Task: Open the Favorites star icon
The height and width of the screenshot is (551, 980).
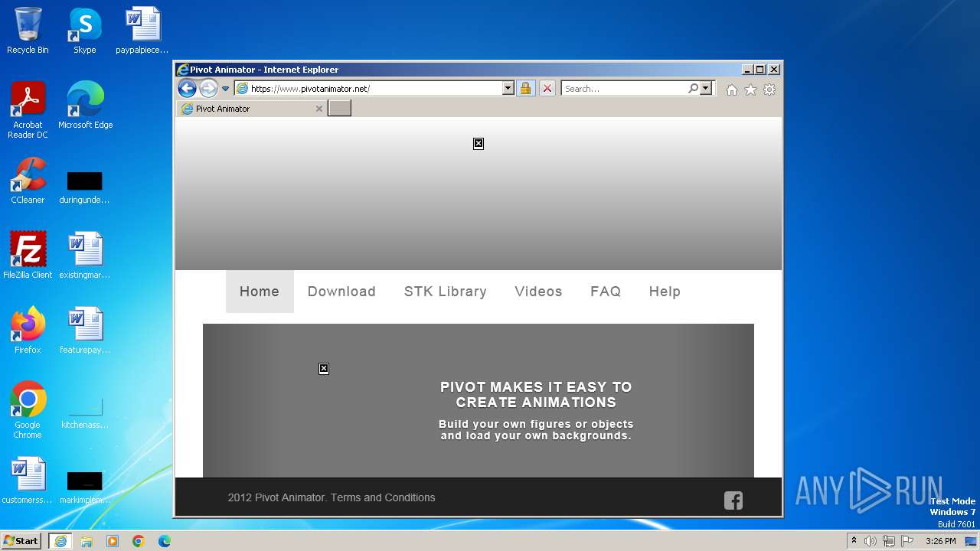Action: (x=750, y=90)
